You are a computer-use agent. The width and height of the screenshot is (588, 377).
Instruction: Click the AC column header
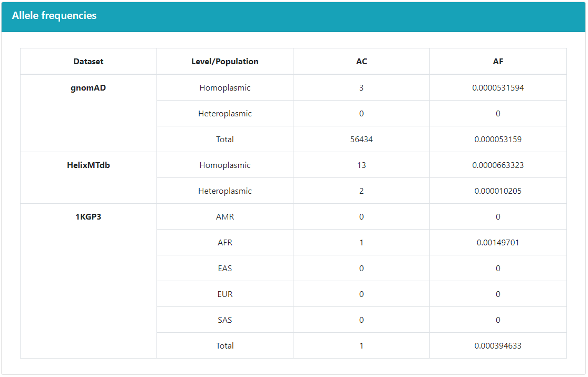361,62
